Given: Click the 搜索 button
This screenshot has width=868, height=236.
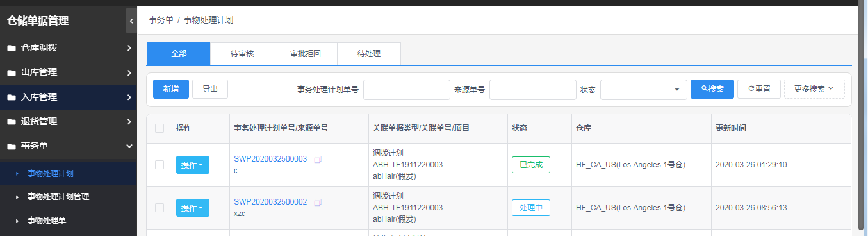Looking at the screenshot, I should coord(712,89).
